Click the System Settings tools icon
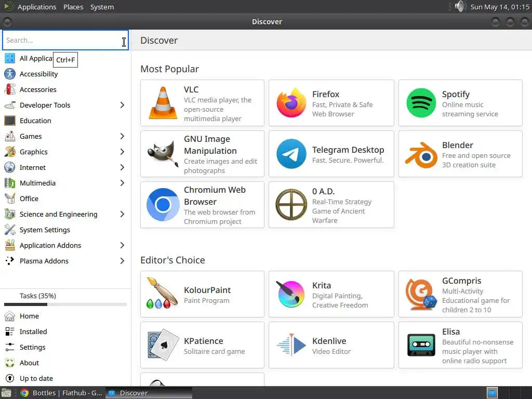This screenshot has width=532, height=399. (x=10, y=230)
